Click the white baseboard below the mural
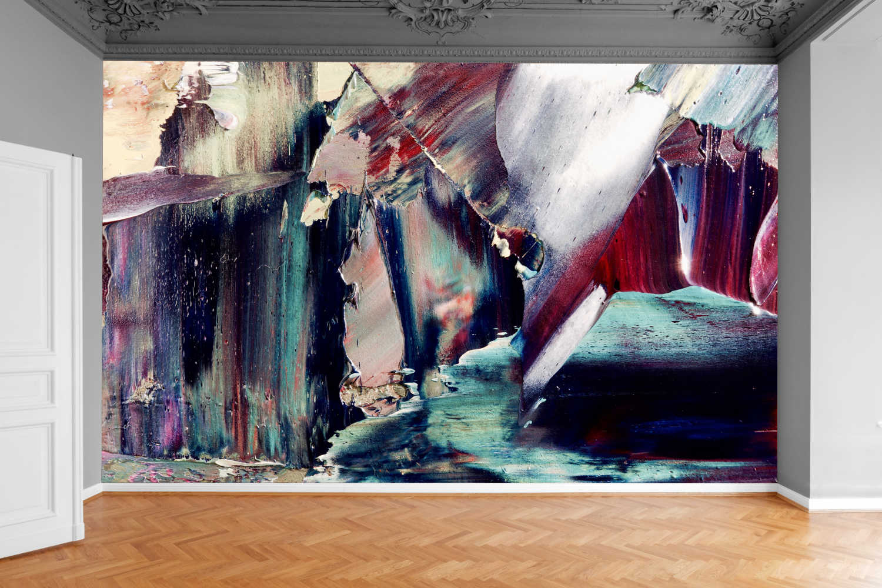This screenshot has height=588, width=882. tap(440, 488)
